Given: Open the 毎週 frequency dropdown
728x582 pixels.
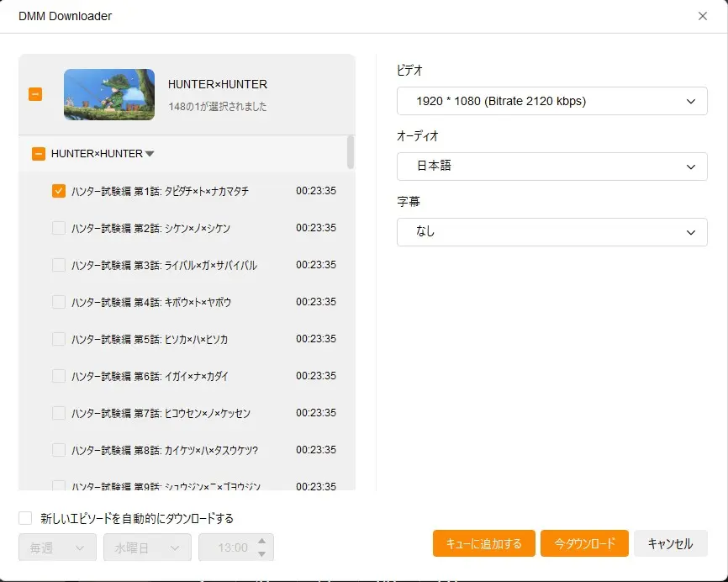Looking at the screenshot, I should click(x=57, y=548).
